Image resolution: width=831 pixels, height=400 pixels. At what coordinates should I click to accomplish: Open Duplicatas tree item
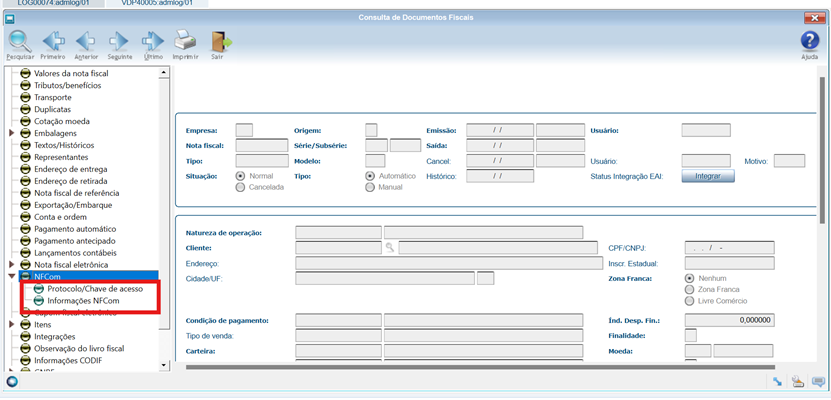[x=52, y=109]
